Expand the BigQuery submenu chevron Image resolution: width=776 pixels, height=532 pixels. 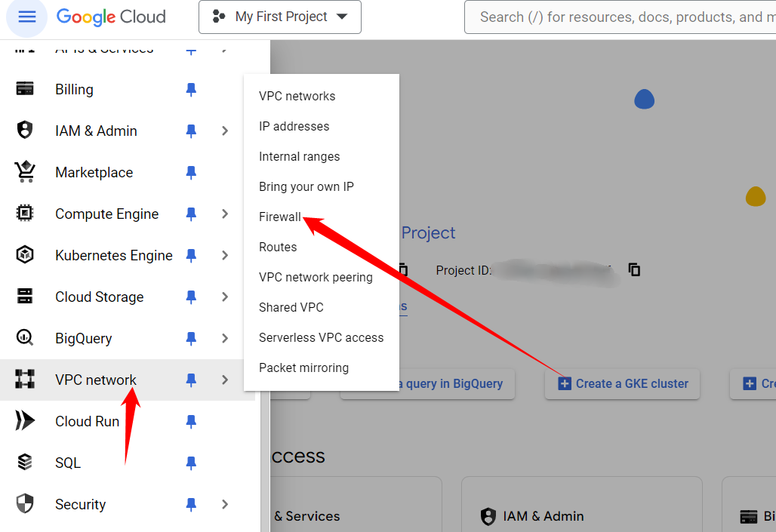pos(225,339)
